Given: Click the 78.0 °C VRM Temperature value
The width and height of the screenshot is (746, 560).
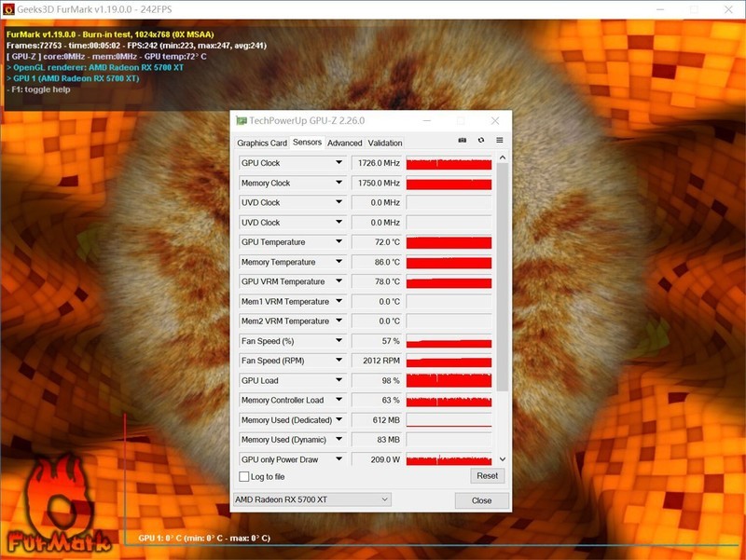Looking at the screenshot, I should pyautogui.click(x=378, y=281).
